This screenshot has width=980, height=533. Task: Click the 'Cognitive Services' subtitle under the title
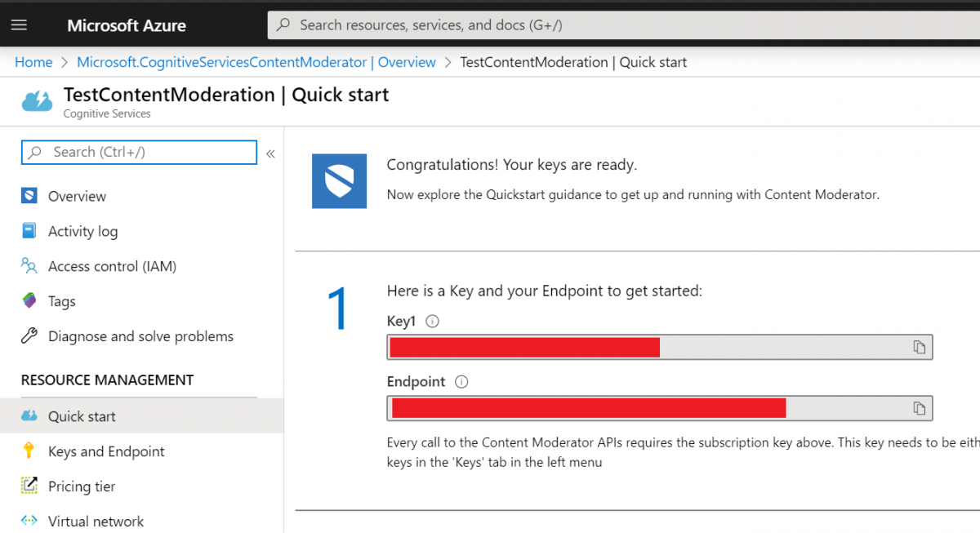click(x=107, y=113)
